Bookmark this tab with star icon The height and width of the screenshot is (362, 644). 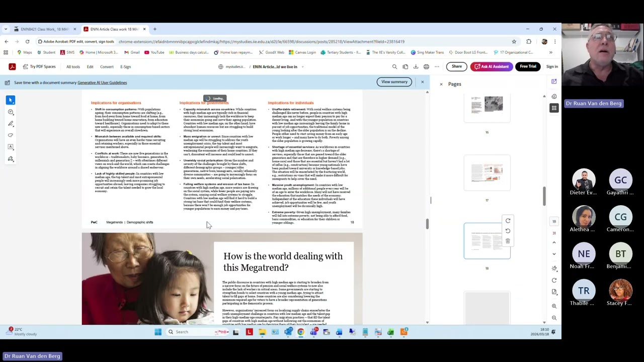[x=514, y=42]
